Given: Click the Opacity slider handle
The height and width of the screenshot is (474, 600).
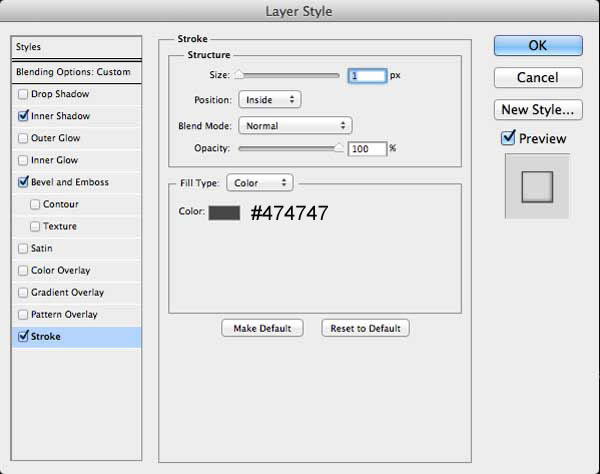Looking at the screenshot, I should click(339, 148).
